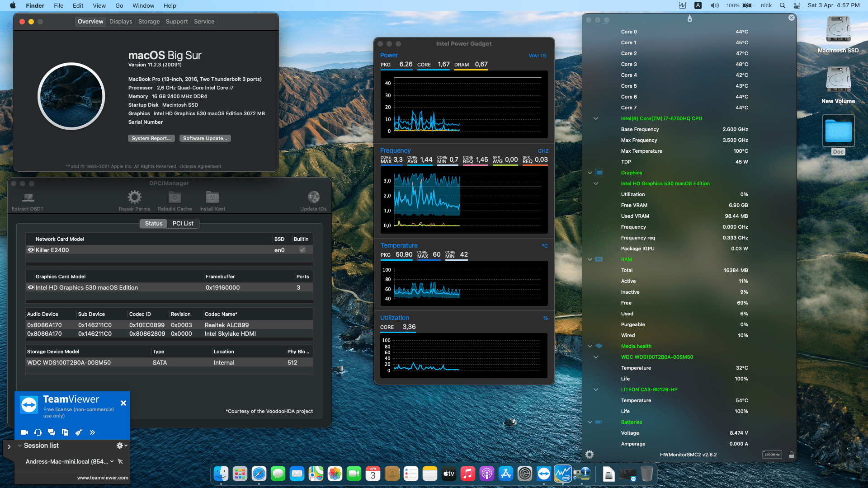Expand TeamViewer side panel arrow
The height and width of the screenshot is (488, 868).
[x=9, y=446]
